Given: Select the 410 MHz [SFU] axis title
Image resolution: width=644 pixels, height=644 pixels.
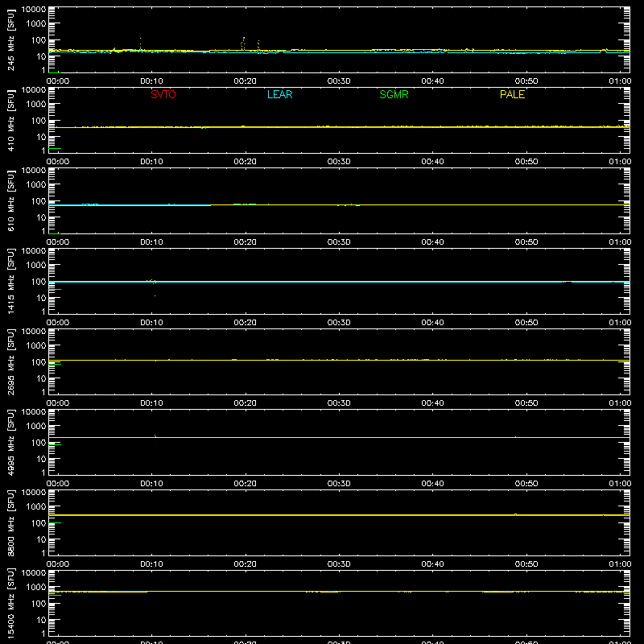Looking at the screenshot, I should click(x=11, y=120).
